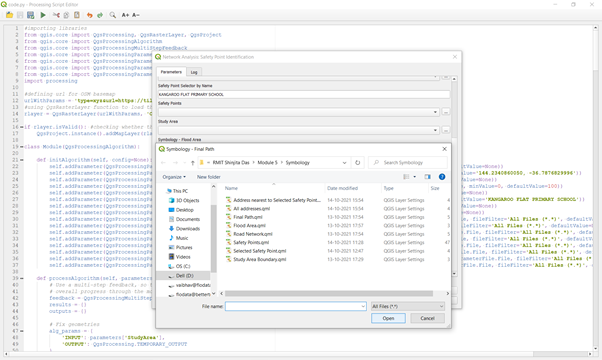This screenshot has width=602, height=360.
Task: Click the Save script as icon
Action: (31, 15)
